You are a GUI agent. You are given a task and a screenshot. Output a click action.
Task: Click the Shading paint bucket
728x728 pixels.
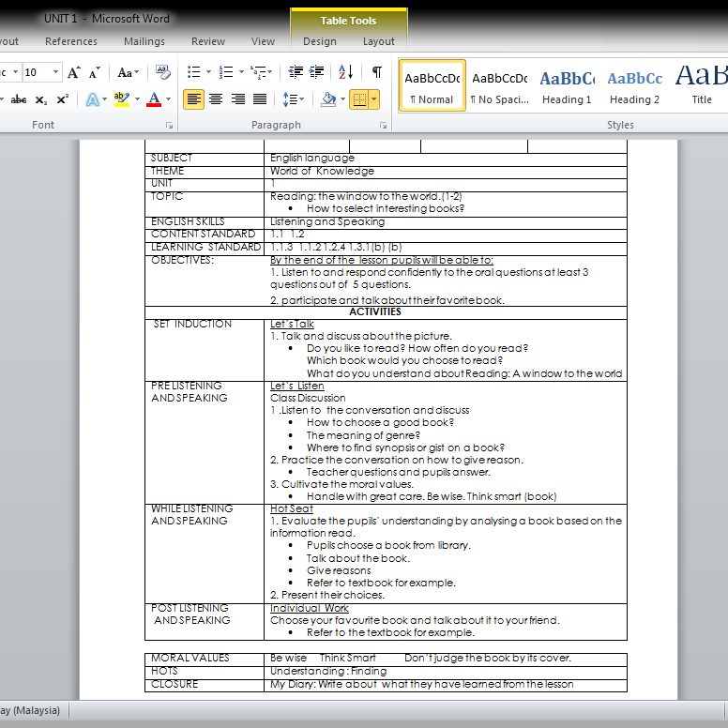(328, 99)
